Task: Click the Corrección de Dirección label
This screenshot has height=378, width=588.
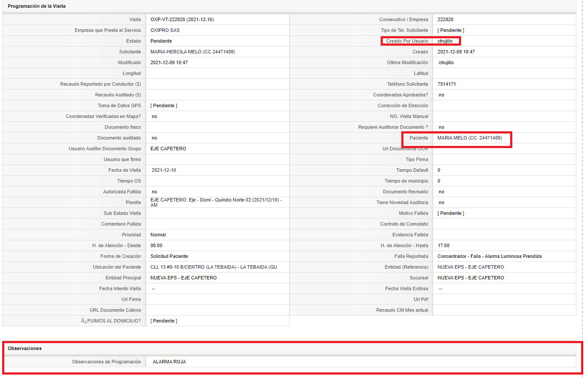Action: coord(403,105)
